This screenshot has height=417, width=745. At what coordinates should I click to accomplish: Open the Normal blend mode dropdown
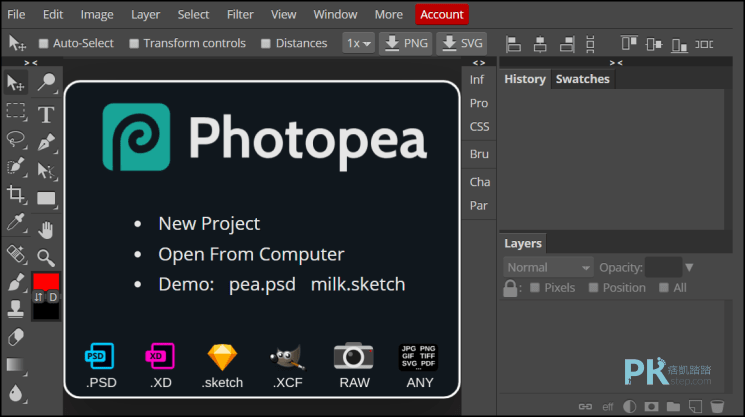point(548,267)
